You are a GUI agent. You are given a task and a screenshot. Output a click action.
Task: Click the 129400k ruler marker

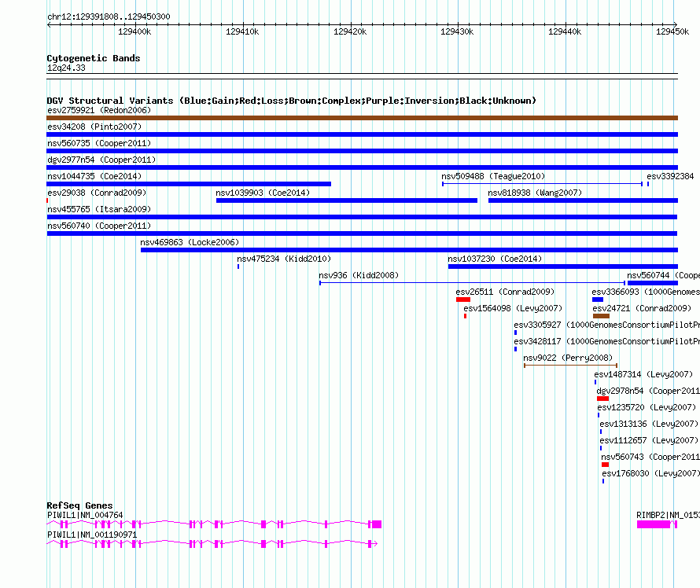point(134,31)
